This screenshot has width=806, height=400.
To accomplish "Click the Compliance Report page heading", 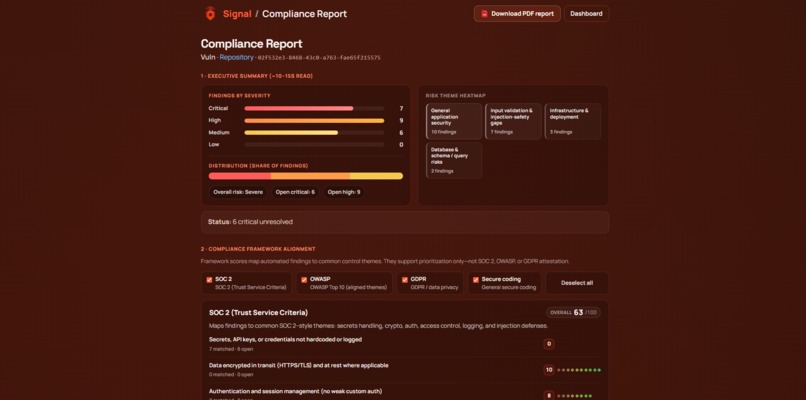I will 251,44.
